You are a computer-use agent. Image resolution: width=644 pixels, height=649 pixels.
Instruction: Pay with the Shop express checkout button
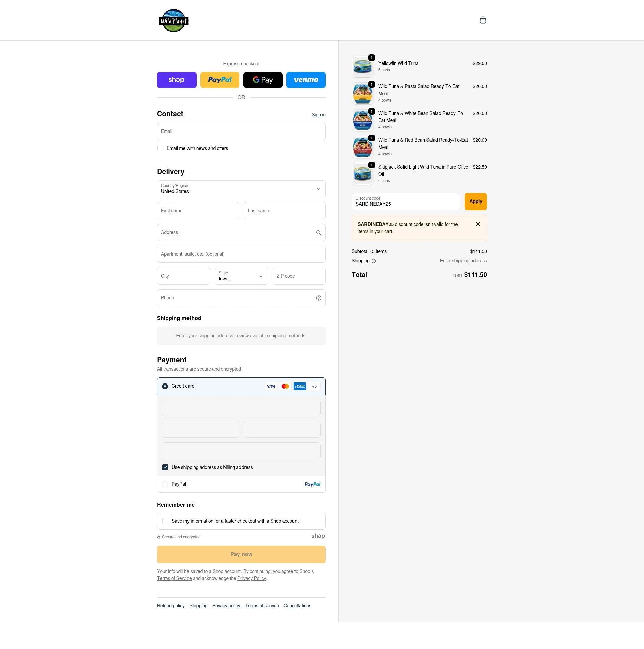176,80
